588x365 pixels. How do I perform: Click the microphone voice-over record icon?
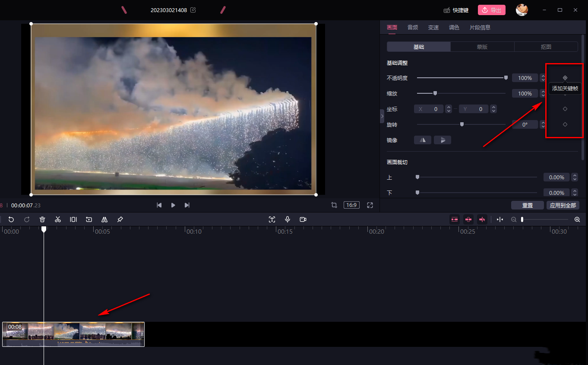[288, 219]
